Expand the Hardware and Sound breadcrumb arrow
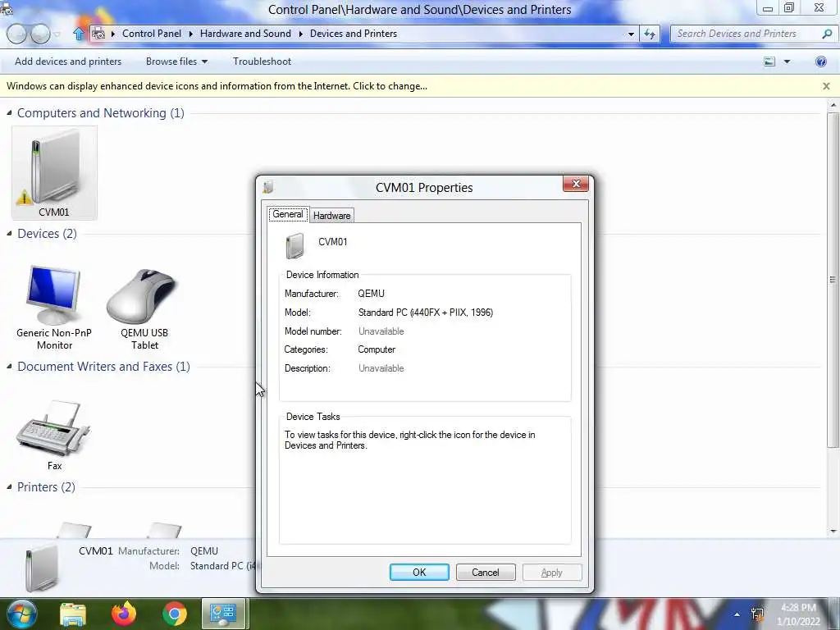The width and height of the screenshot is (840, 630). (300, 34)
